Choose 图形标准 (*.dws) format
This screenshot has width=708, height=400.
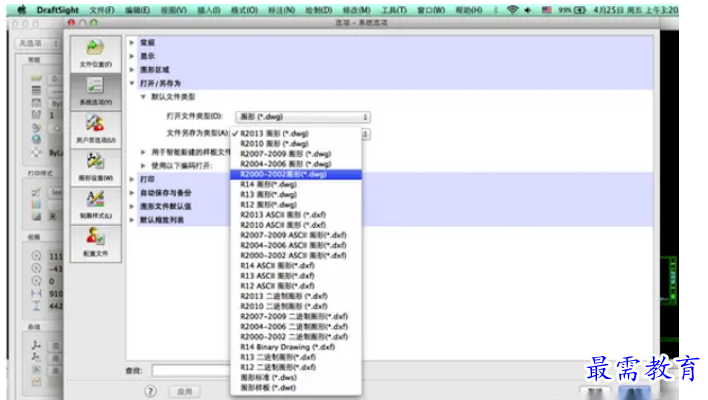tap(296, 377)
